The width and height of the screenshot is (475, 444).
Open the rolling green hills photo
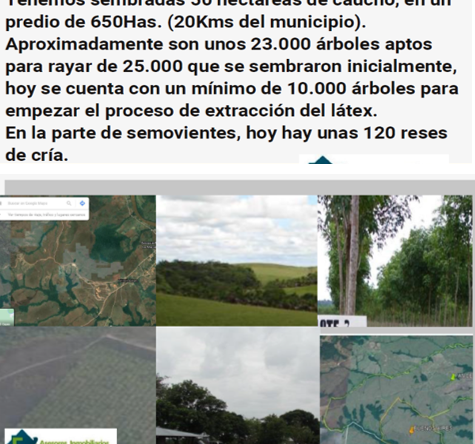point(237,260)
